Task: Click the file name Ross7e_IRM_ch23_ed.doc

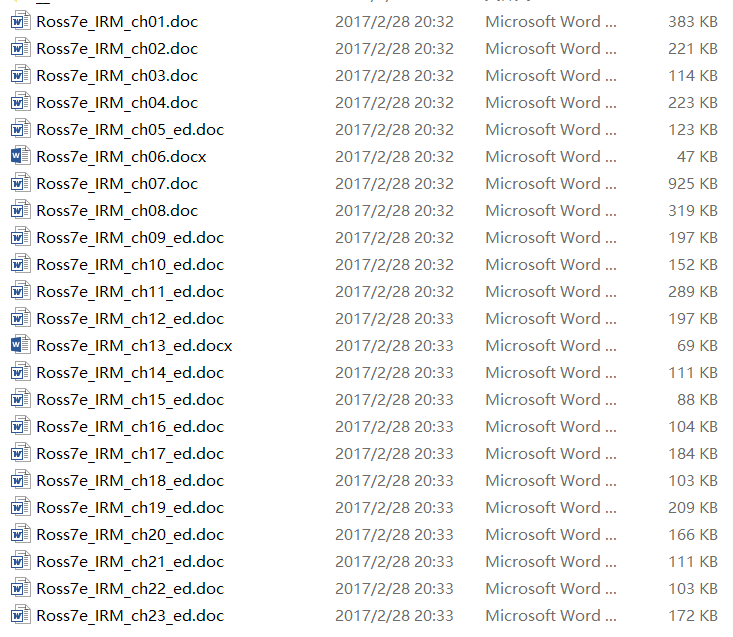Action: [130, 616]
